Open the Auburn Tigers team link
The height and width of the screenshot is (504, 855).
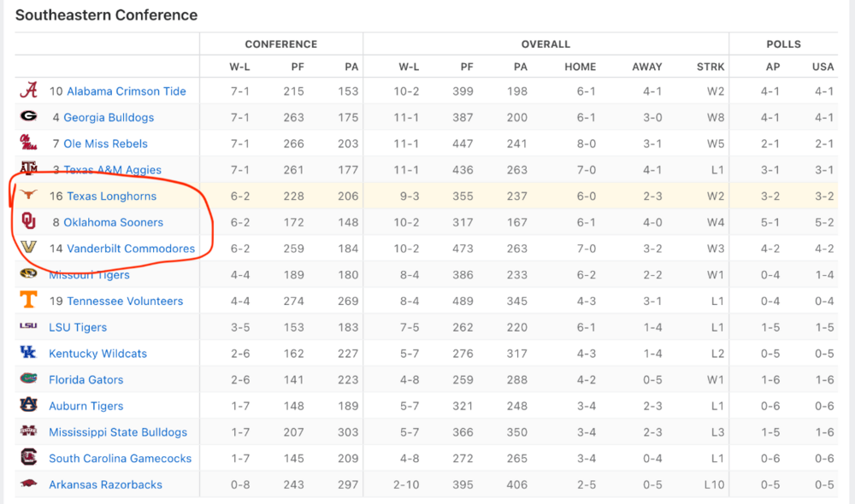pyautogui.click(x=85, y=406)
